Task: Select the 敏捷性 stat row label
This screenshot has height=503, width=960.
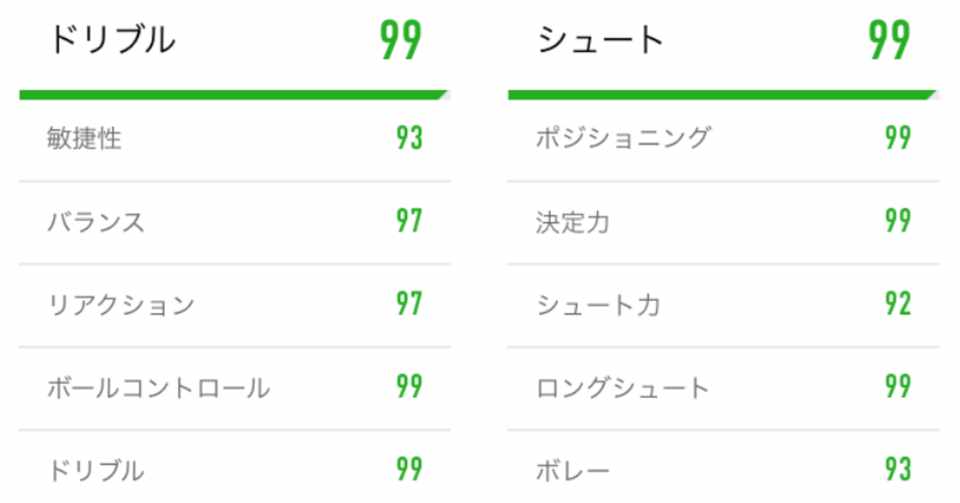Action: 84,139
